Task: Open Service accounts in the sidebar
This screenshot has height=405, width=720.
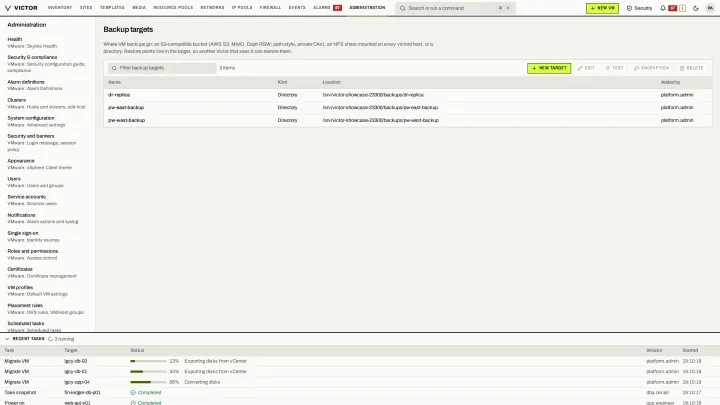Action: (47, 200)
